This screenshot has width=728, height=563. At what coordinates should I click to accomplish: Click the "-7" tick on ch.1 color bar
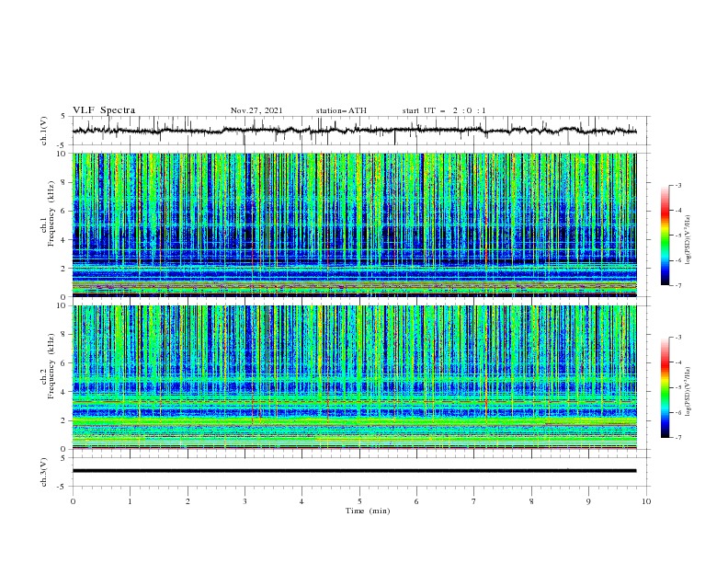[678, 285]
